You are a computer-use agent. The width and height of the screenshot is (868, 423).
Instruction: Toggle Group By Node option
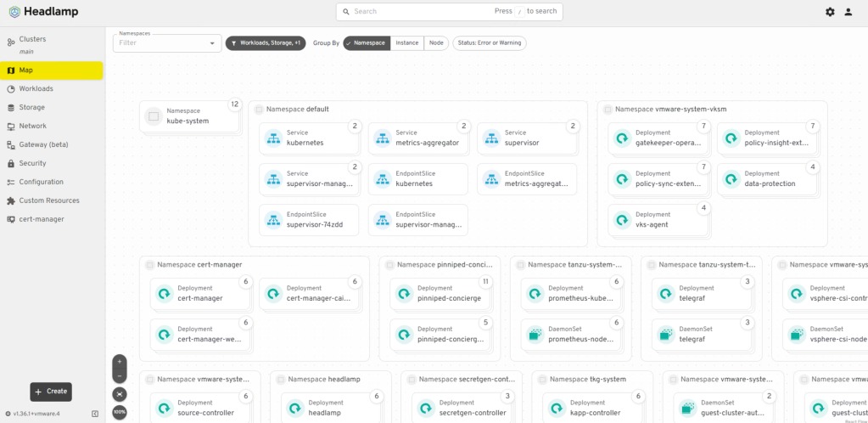[x=436, y=43]
